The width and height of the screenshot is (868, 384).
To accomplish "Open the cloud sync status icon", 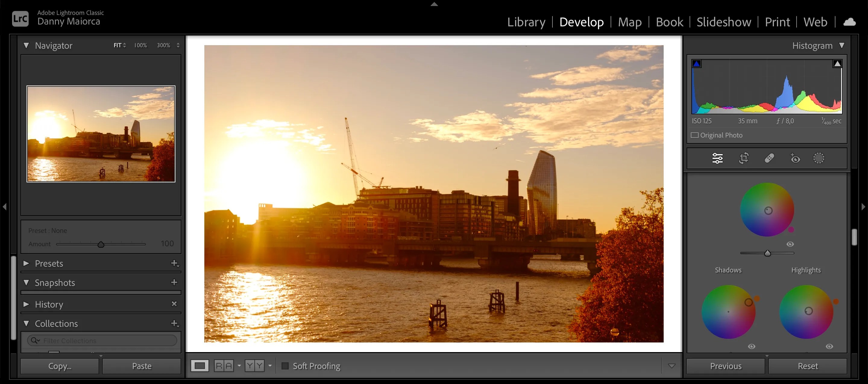I will (x=850, y=22).
